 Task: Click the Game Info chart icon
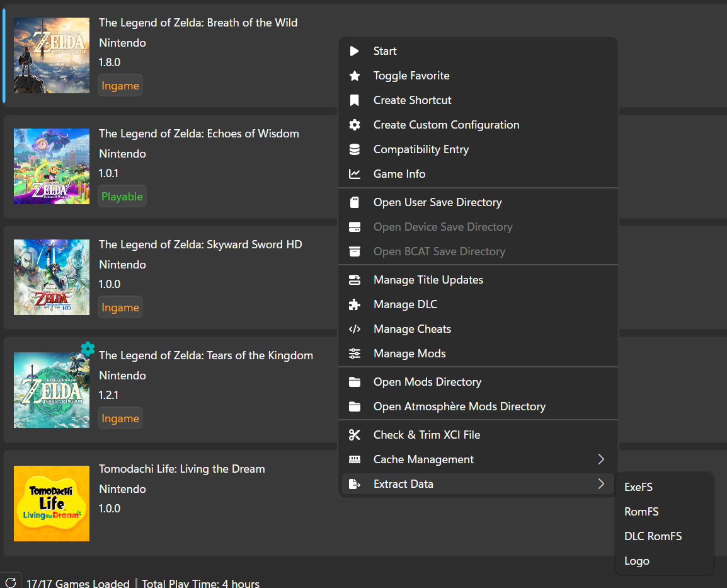point(354,174)
